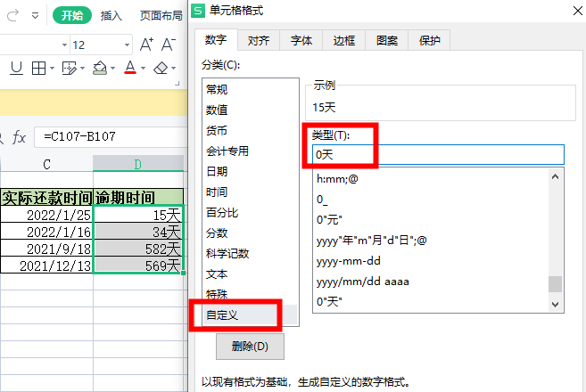Select cell showing 34天

[x=138, y=232]
